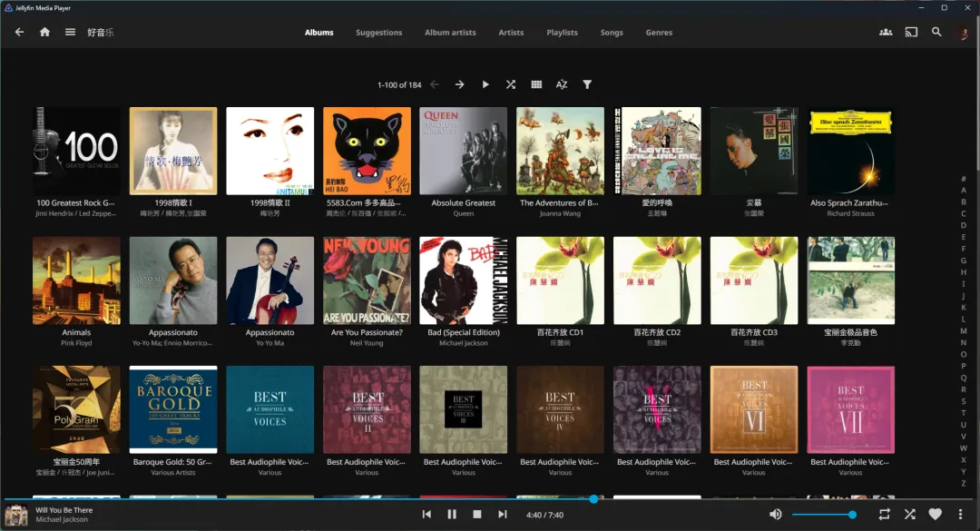The image size is (980, 531).
Task: Click the Queen artist link
Action: click(x=463, y=213)
